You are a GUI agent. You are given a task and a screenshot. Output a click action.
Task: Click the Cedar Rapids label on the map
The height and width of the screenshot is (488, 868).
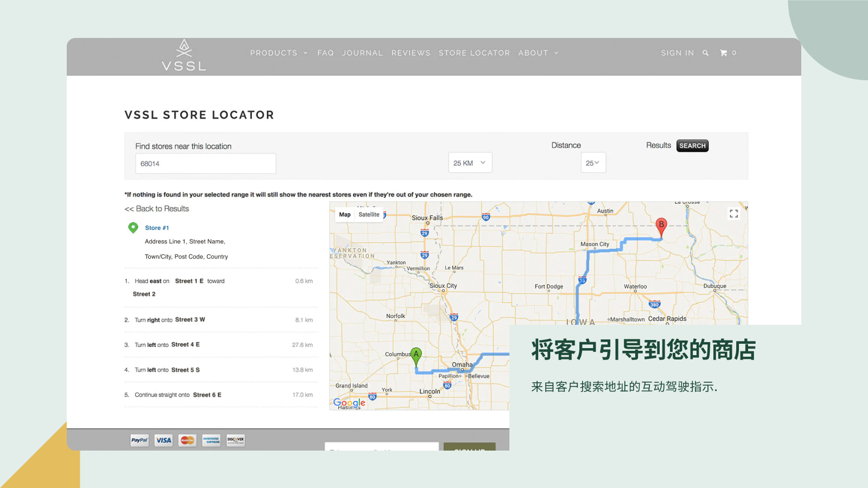pos(667,319)
